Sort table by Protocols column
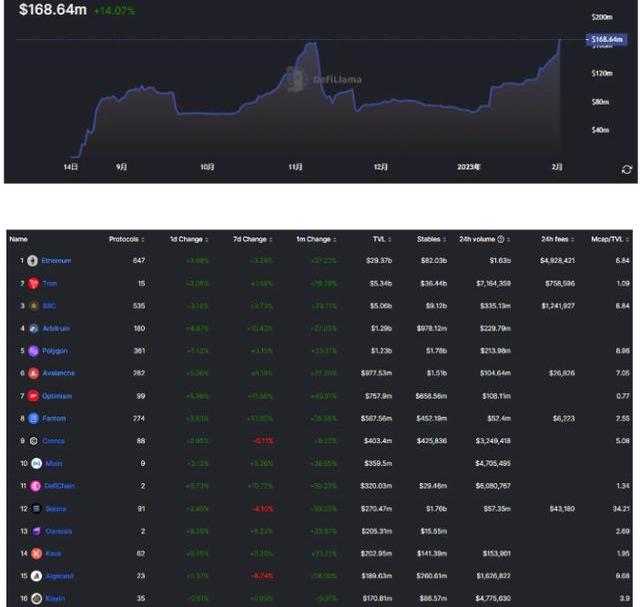Image resolution: width=640 pixels, height=607 pixels. coord(130,239)
